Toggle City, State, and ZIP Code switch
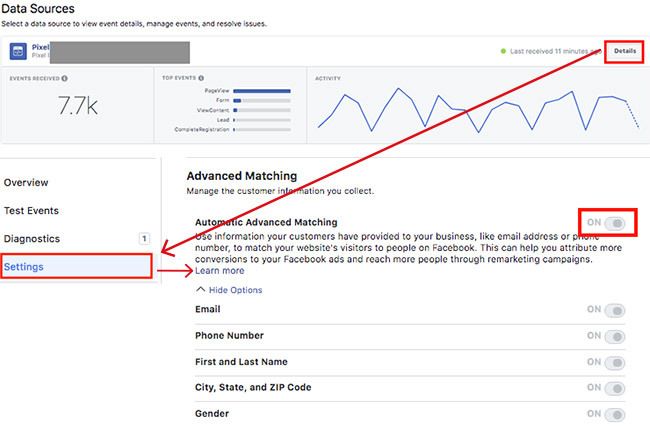 pyautogui.click(x=616, y=388)
